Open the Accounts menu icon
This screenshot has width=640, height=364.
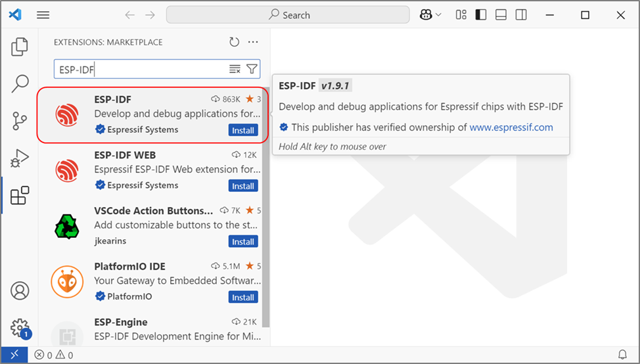click(20, 290)
